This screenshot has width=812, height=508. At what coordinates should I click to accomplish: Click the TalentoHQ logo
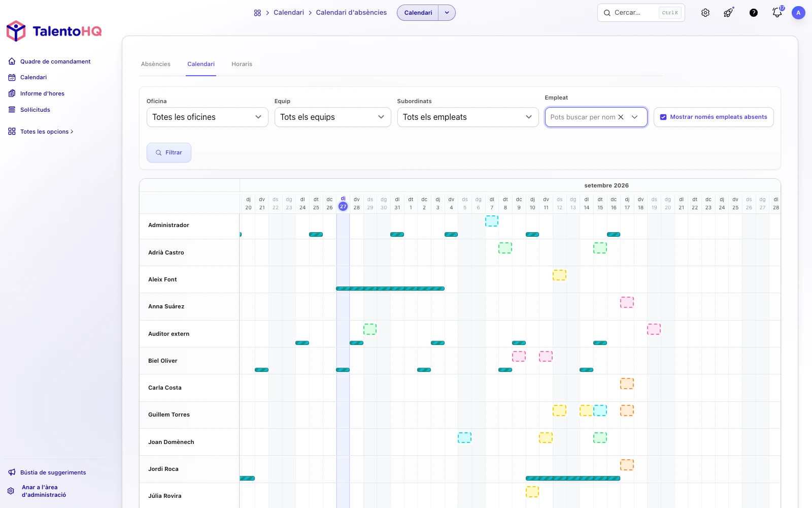(x=54, y=31)
